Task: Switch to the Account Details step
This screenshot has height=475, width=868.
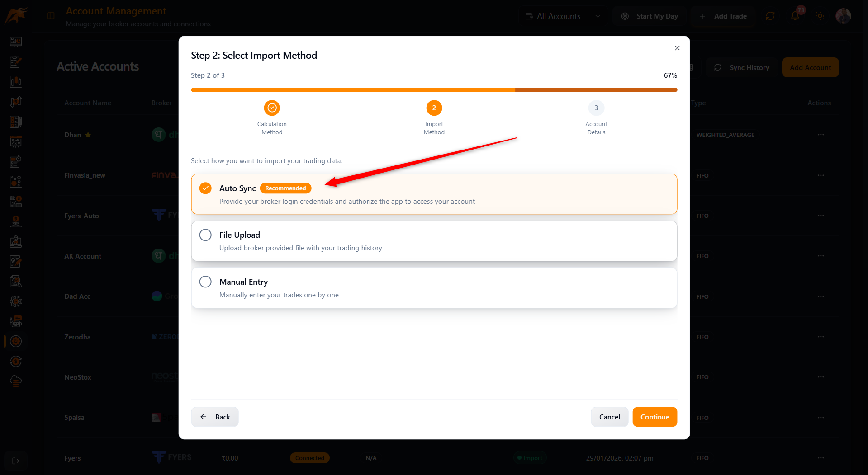Action: point(596,108)
